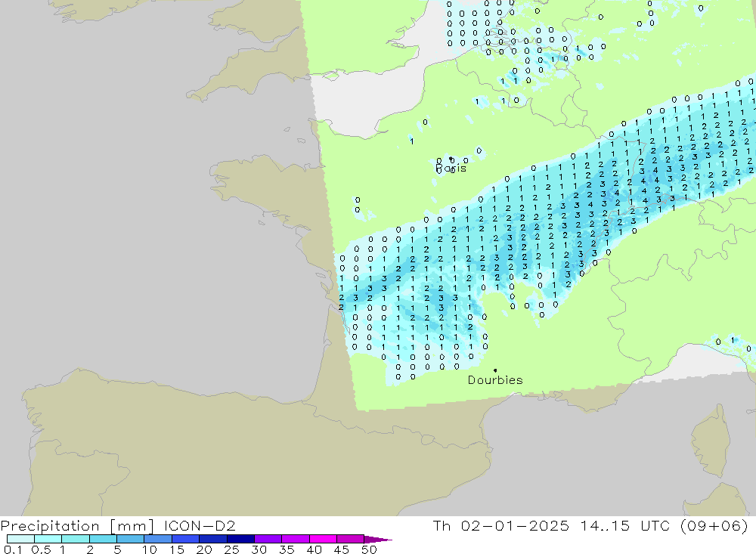Image resolution: width=756 pixels, height=554 pixels.
Task: Click legend value '0.1'
Action: pyautogui.click(x=13, y=549)
